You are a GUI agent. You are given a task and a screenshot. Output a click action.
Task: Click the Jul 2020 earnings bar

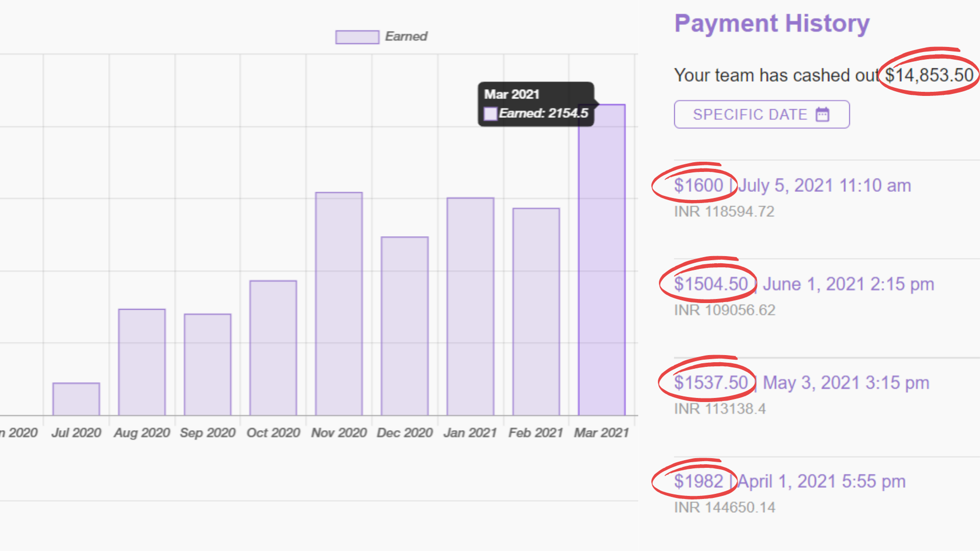point(76,399)
